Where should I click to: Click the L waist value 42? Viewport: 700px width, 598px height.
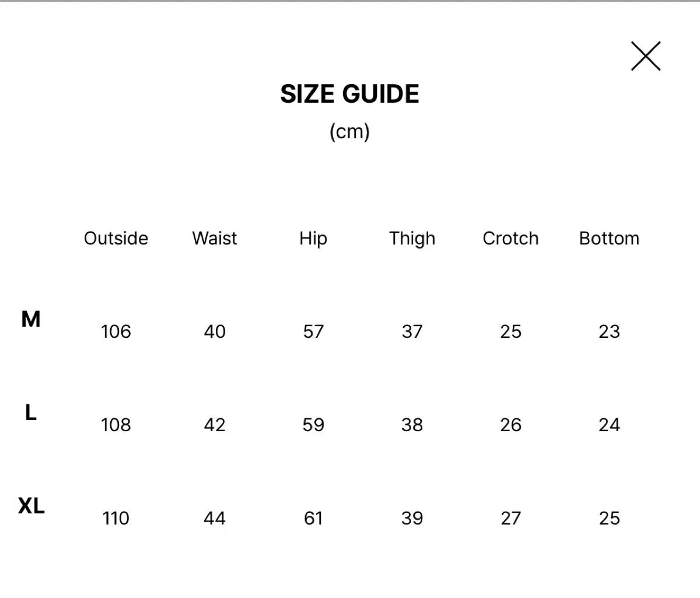(x=214, y=425)
